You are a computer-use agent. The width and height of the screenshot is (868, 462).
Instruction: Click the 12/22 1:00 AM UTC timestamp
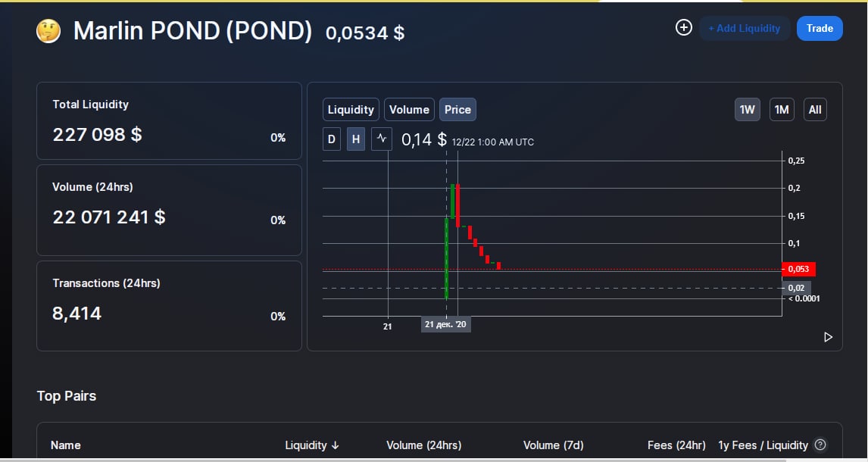492,142
